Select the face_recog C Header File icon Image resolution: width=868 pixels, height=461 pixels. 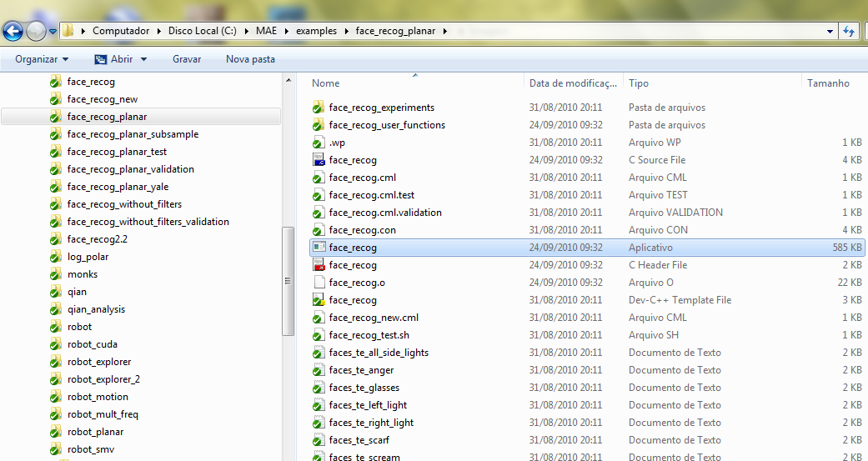click(319, 265)
